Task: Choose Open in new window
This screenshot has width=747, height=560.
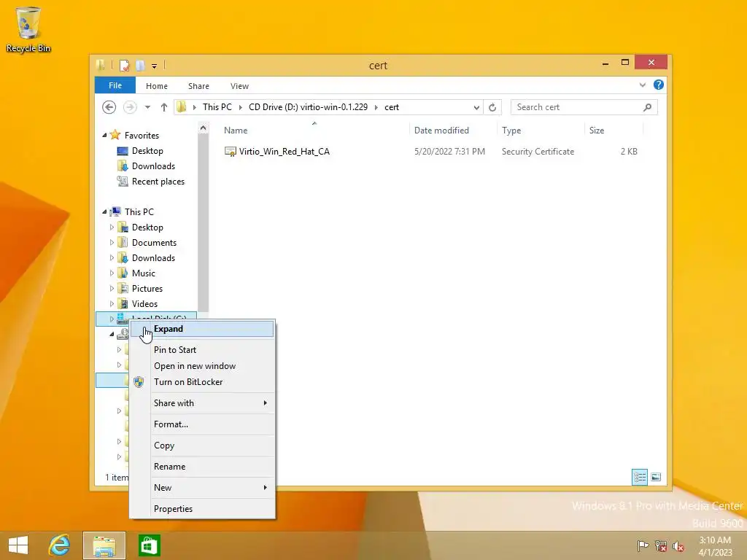Action: (x=203, y=366)
